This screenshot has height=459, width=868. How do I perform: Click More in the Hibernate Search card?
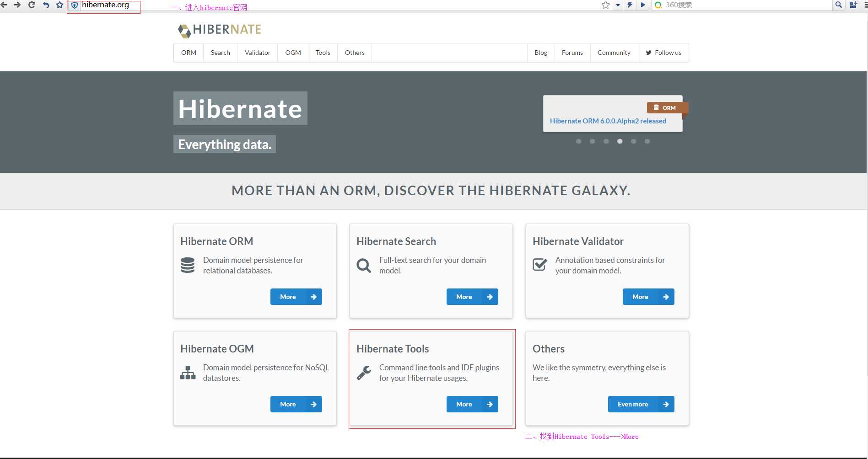tap(472, 297)
